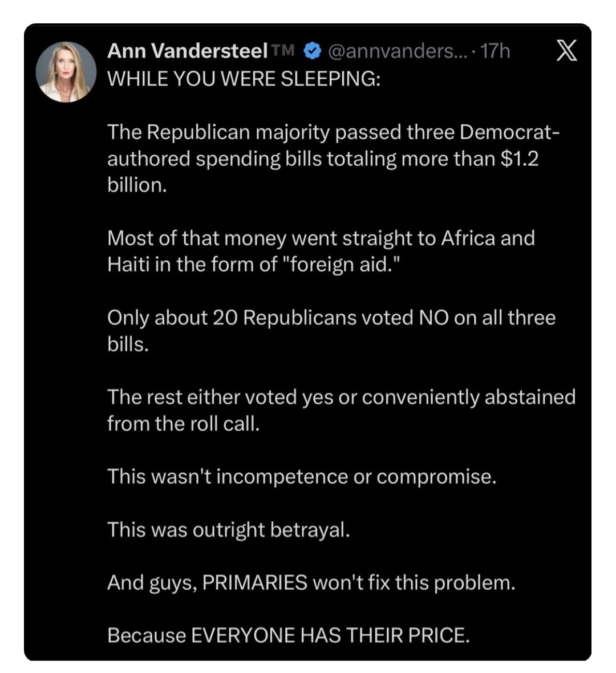This screenshot has height=673, width=616.
Task: Click "Because EVERYONE HAS THEIR PRICE." line
Action: pyautogui.click(x=288, y=635)
